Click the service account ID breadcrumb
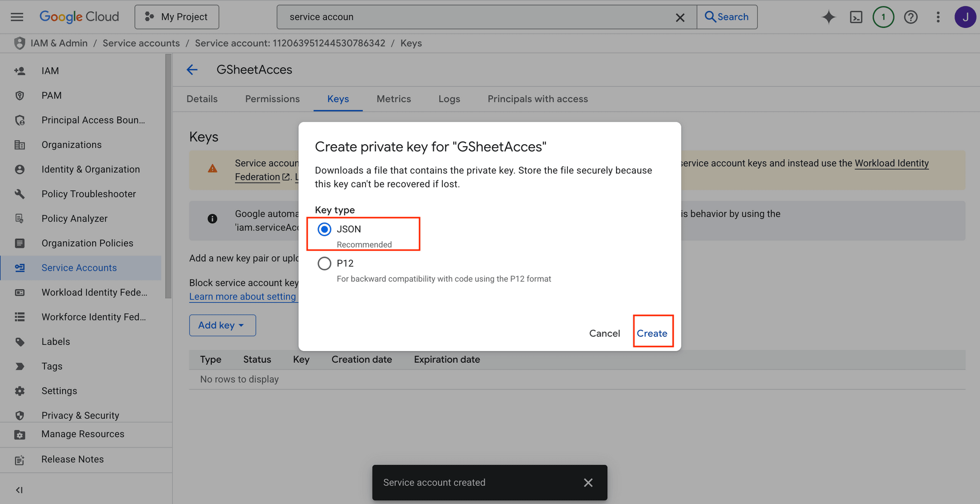Image resolution: width=980 pixels, height=504 pixels. pos(290,43)
